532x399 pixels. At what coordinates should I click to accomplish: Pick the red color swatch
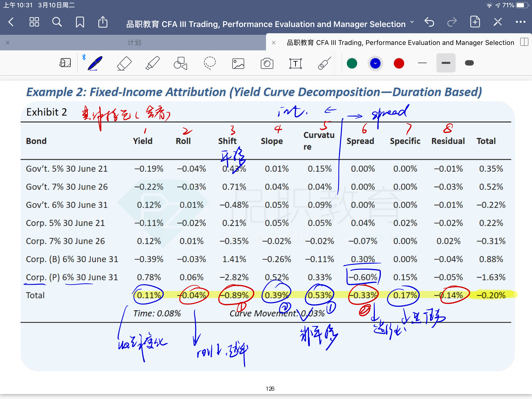tap(399, 63)
